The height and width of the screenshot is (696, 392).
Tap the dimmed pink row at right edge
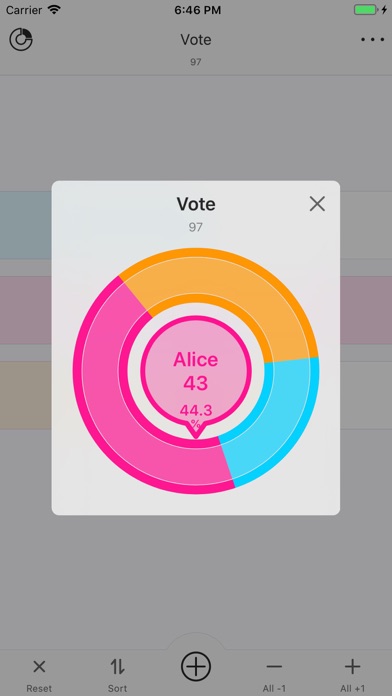point(366,310)
